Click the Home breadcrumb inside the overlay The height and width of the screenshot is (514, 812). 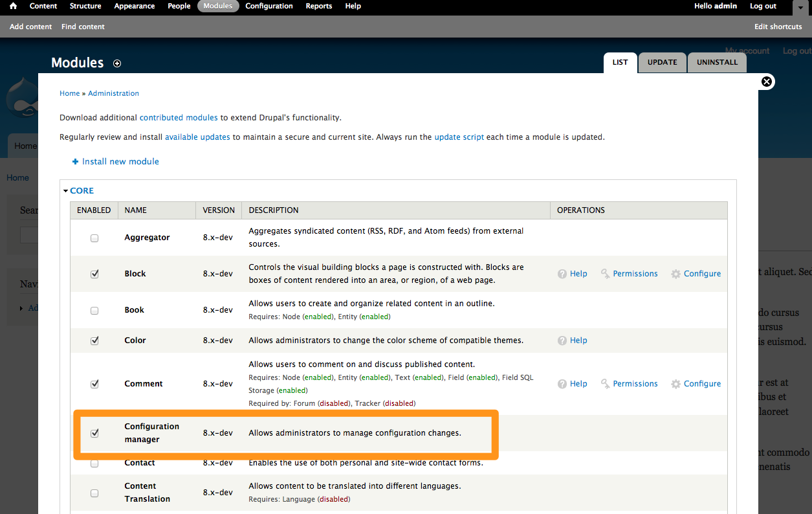click(x=69, y=93)
